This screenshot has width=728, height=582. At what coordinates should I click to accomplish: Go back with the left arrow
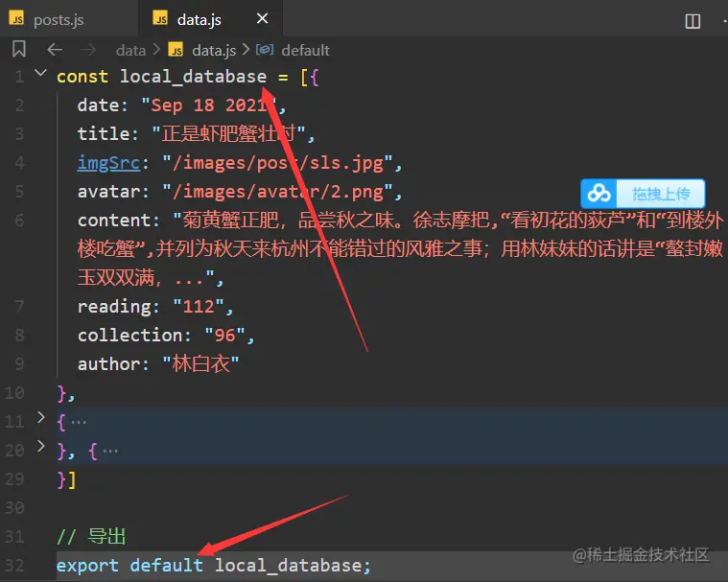[55, 49]
